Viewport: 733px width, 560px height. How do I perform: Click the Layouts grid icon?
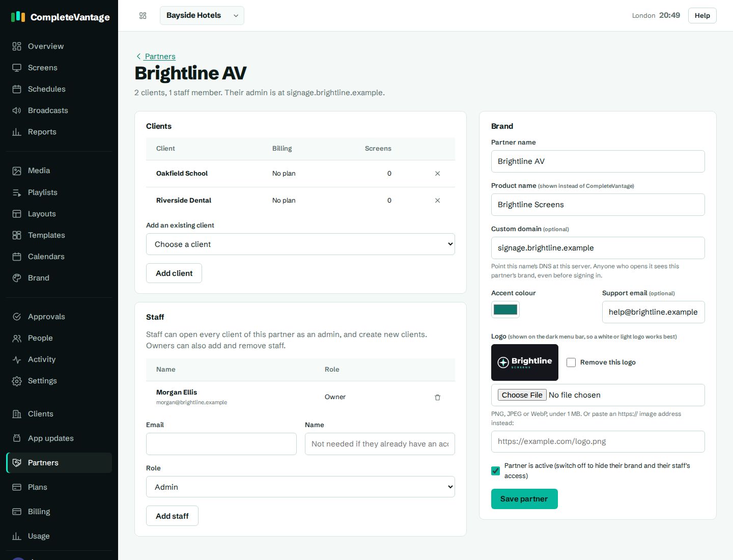click(17, 214)
